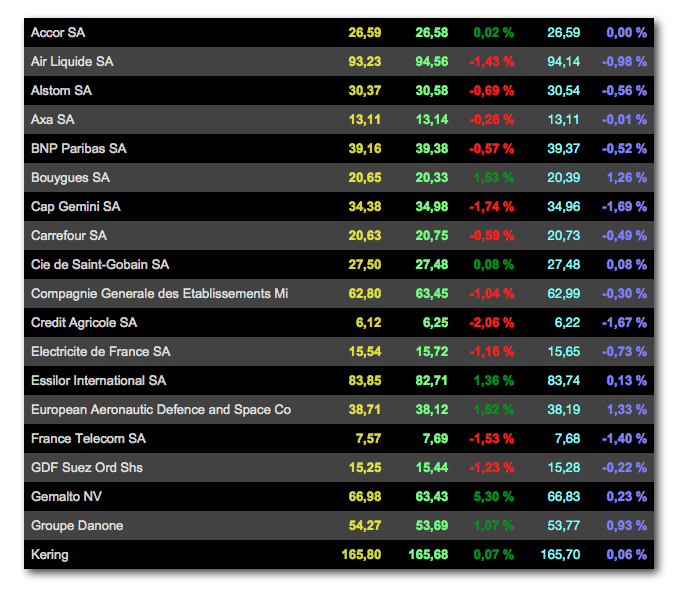The width and height of the screenshot is (688, 603).
Task: Click European Aeronautic purple 1,33 %
Action: [x=627, y=409]
